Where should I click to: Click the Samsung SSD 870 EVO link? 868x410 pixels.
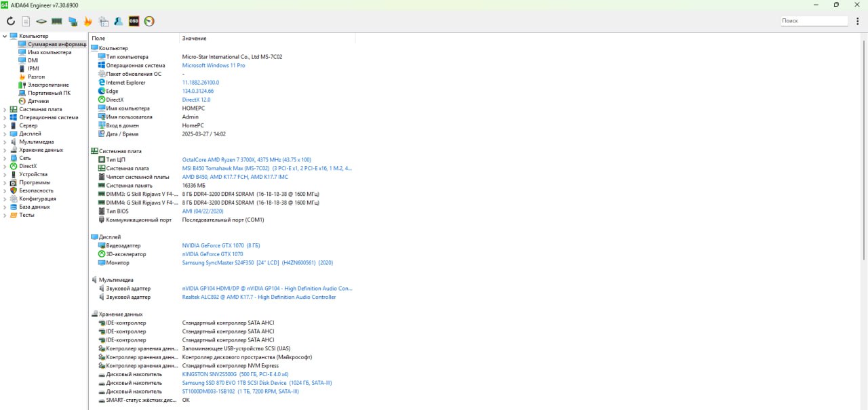tap(257, 383)
